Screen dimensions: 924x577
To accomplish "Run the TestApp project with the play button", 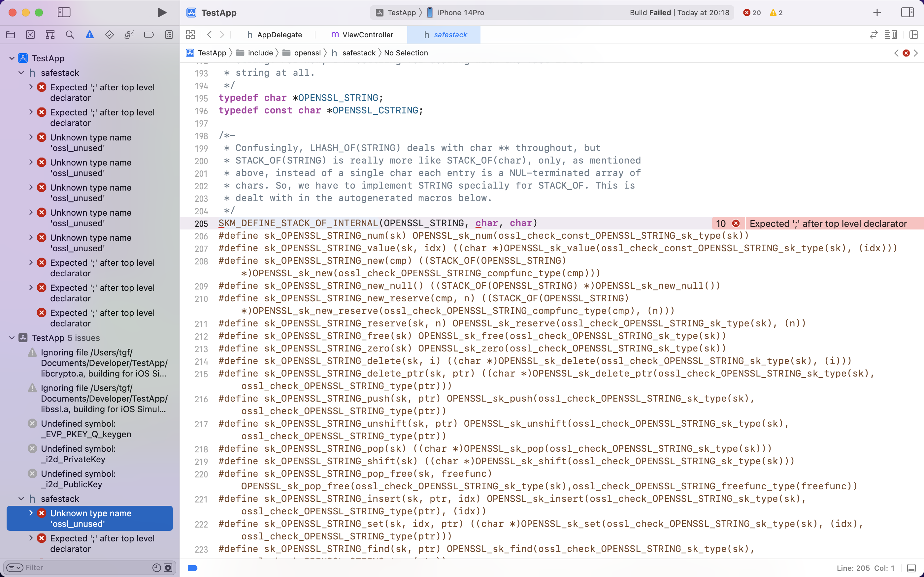I will (x=162, y=12).
